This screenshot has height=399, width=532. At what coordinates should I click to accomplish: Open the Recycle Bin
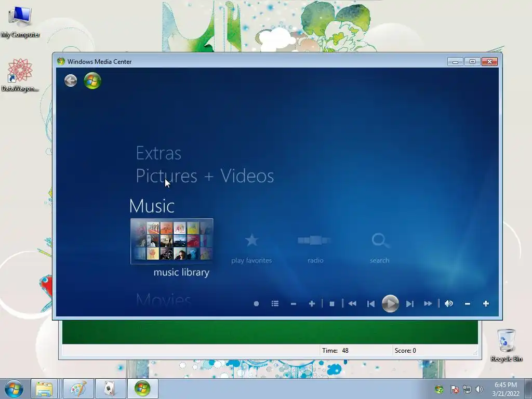pyautogui.click(x=506, y=345)
